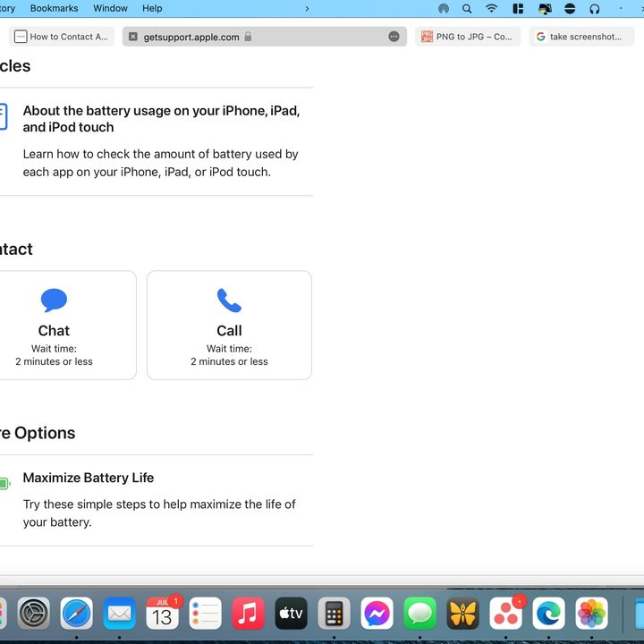Open Mail from the Dock
Screen dimensions: 644x644
[119, 614]
